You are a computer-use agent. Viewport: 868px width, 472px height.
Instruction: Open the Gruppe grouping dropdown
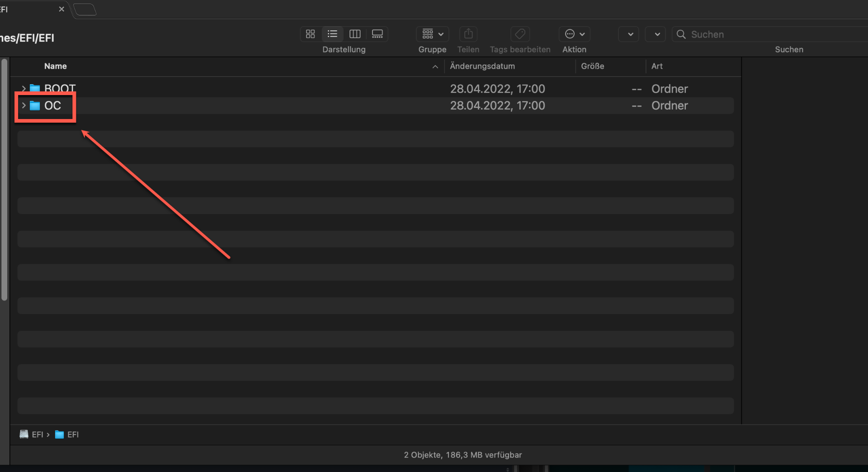click(x=432, y=34)
